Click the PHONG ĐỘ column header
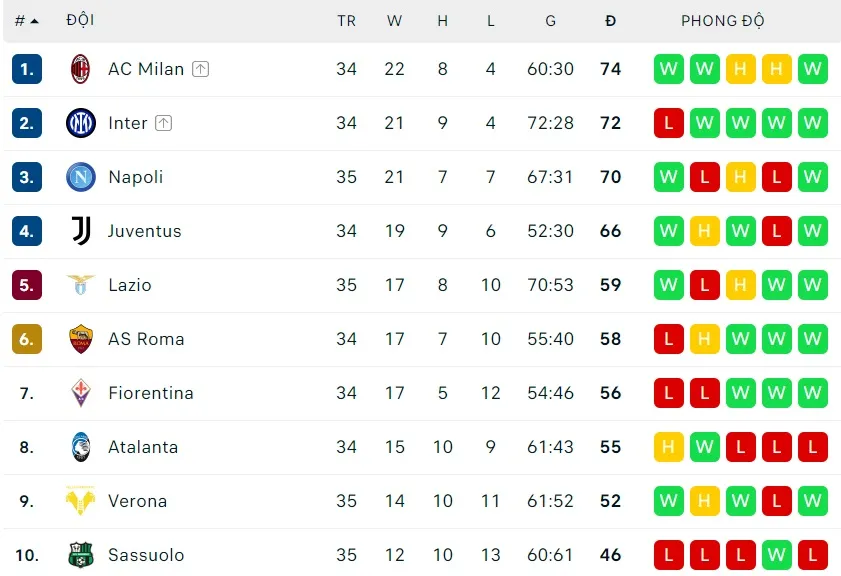841x576 pixels. pos(723,20)
